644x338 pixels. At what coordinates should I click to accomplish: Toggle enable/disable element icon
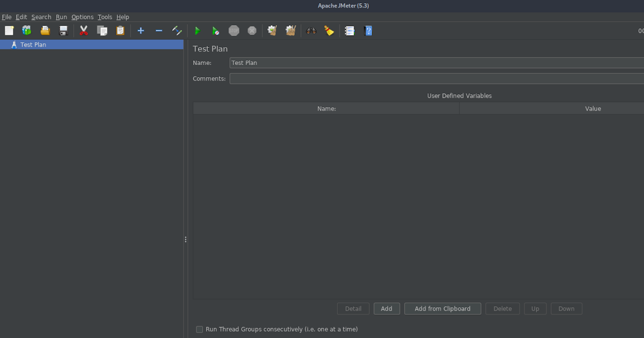[x=177, y=31]
